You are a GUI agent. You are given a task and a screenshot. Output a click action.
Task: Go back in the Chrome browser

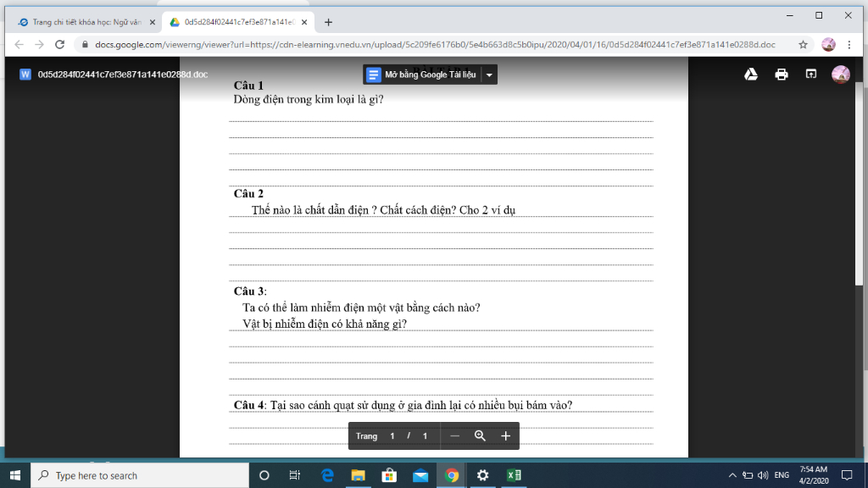[x=19, y=45]
